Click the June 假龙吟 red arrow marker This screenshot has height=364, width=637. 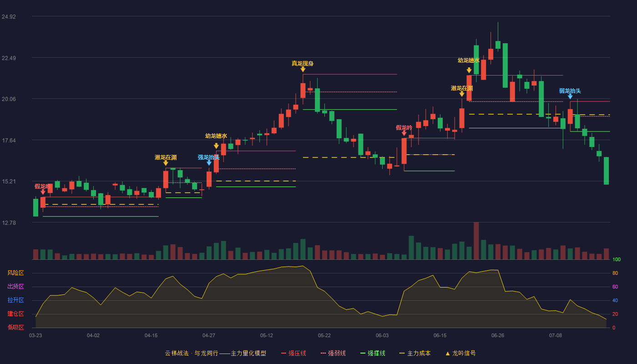click(x=404, y=133)
